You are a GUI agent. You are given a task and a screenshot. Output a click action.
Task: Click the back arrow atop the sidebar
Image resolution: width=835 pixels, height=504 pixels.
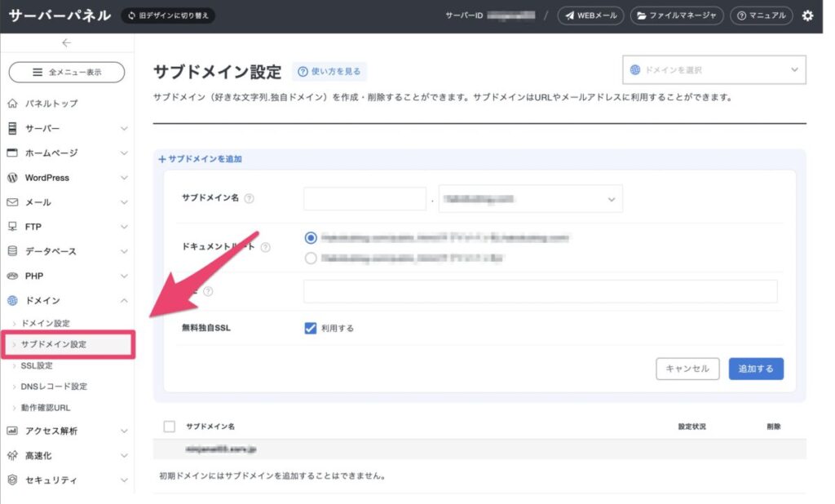(x=66, y=43)
